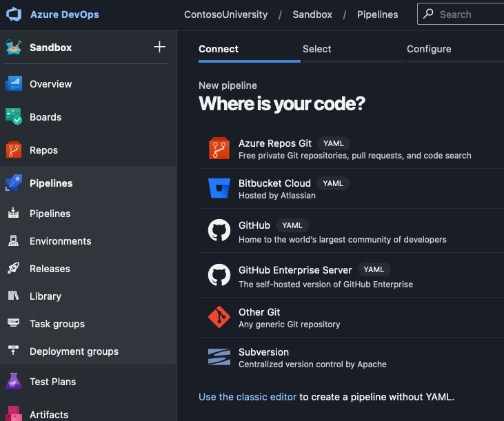Click the plus button next to Sandbox
This screenshot has height=421, width=504.
[159, 47]
